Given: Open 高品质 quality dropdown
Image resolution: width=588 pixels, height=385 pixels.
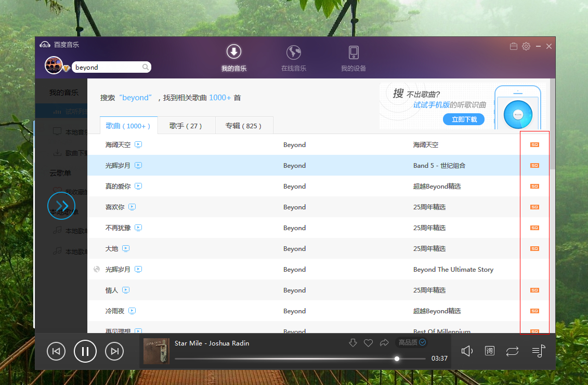Looking at the screenshot, I should [412, 342].
